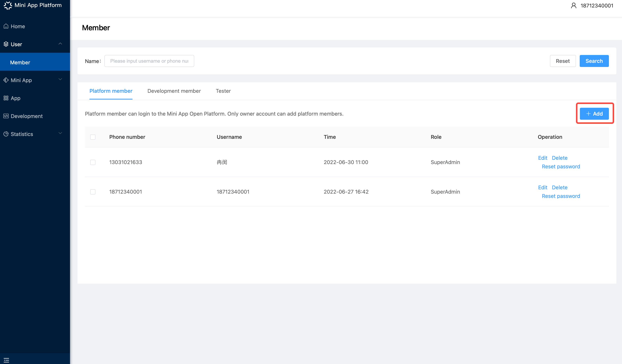This screenshot has width=622, height=364.
Task: Click the user avatar icon in header
Action: tap(574, 5)
